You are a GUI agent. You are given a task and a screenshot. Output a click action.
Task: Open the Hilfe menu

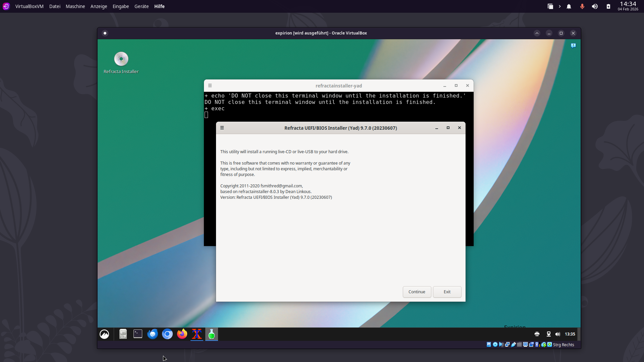pos(159,6)
